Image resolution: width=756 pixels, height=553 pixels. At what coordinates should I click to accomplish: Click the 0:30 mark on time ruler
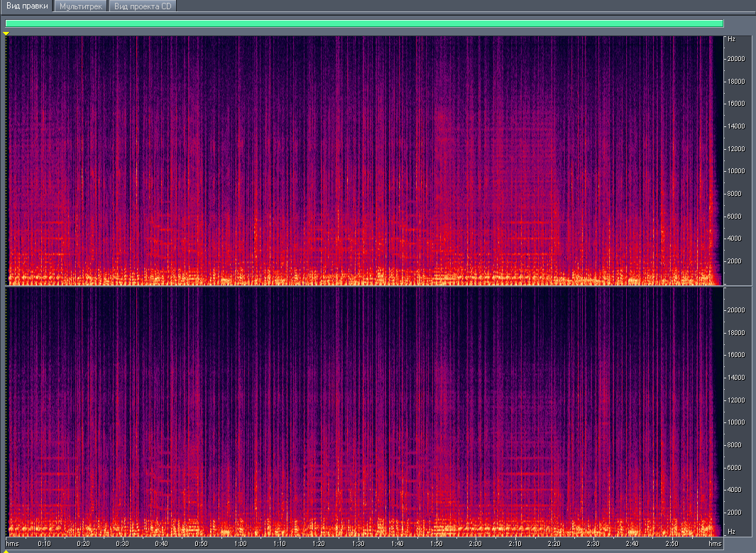[x=122, y=544]
